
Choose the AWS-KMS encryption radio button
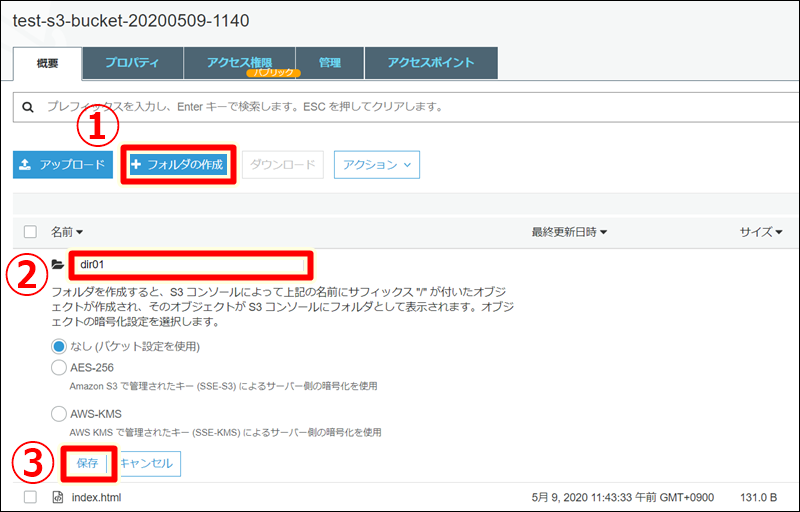59,414
